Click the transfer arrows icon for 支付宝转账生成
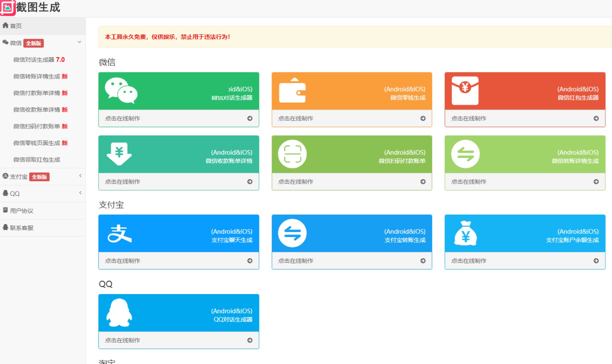612x364 pixels. 292,234
